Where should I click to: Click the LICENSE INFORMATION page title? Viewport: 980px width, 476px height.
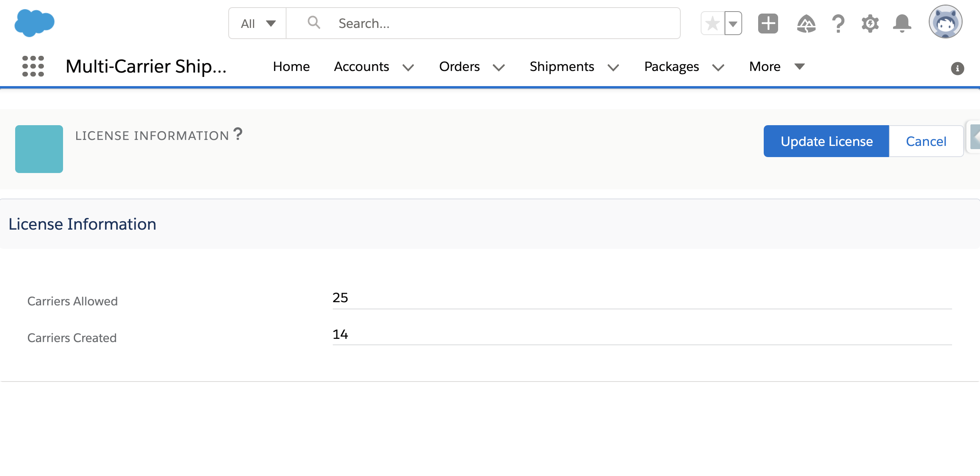click(152, 136)
